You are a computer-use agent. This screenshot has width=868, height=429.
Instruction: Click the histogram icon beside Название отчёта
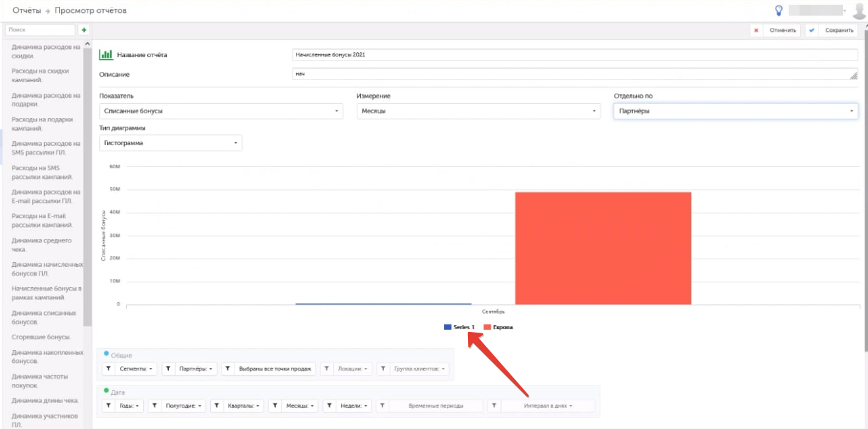pos(106,54)
